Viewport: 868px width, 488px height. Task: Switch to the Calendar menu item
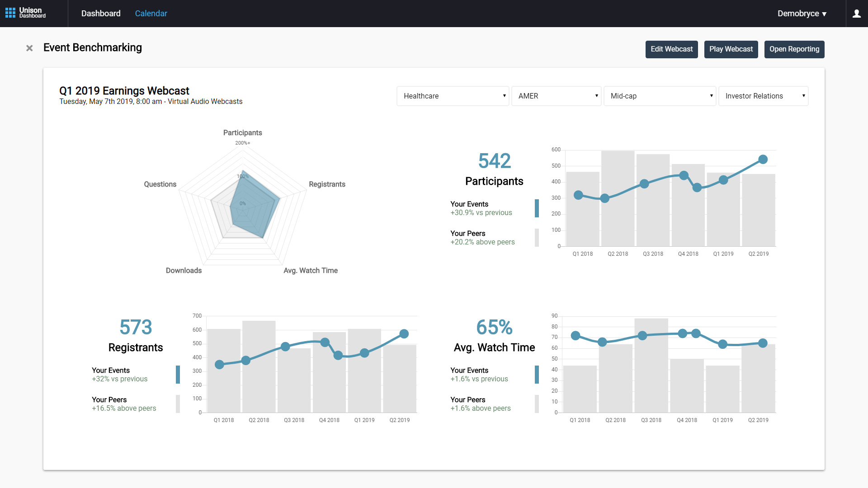[x=151, y=14]
